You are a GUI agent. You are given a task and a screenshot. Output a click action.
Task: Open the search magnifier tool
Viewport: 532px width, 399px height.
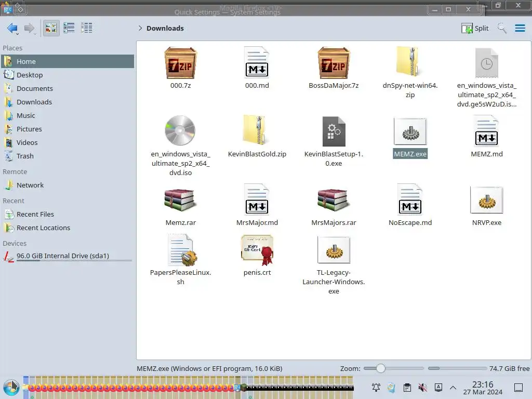pos(502,28)
